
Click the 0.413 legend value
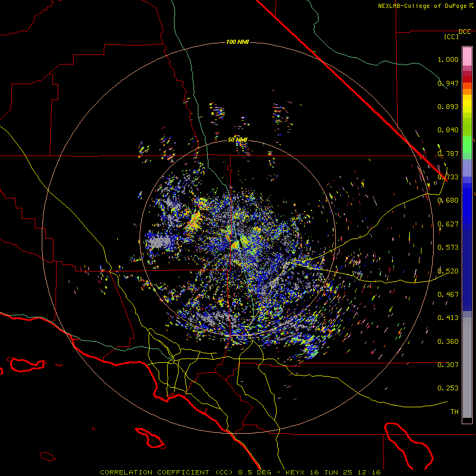tap(448, 318)
